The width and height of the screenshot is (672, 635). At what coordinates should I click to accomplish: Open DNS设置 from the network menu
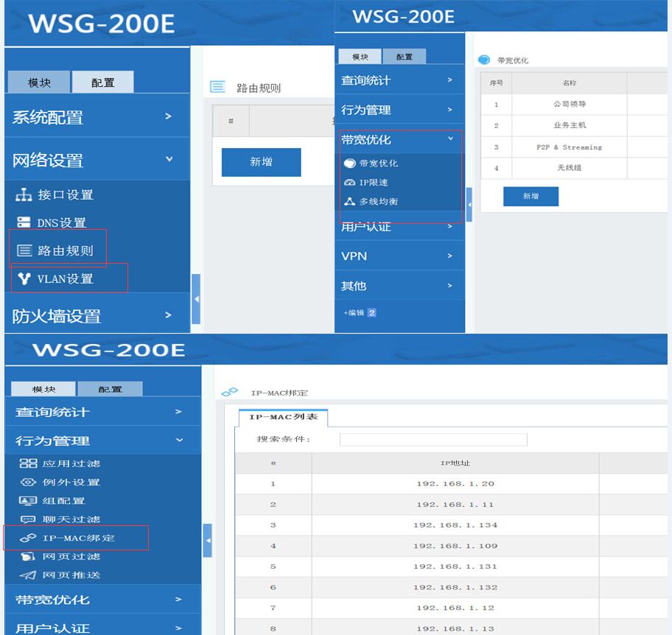pyautogui.click(x=61, y=223)
